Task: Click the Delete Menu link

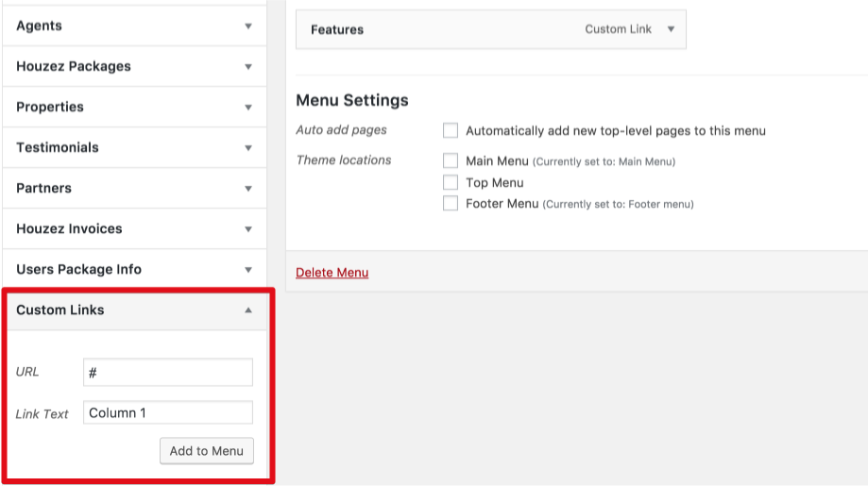Action: 332,273
